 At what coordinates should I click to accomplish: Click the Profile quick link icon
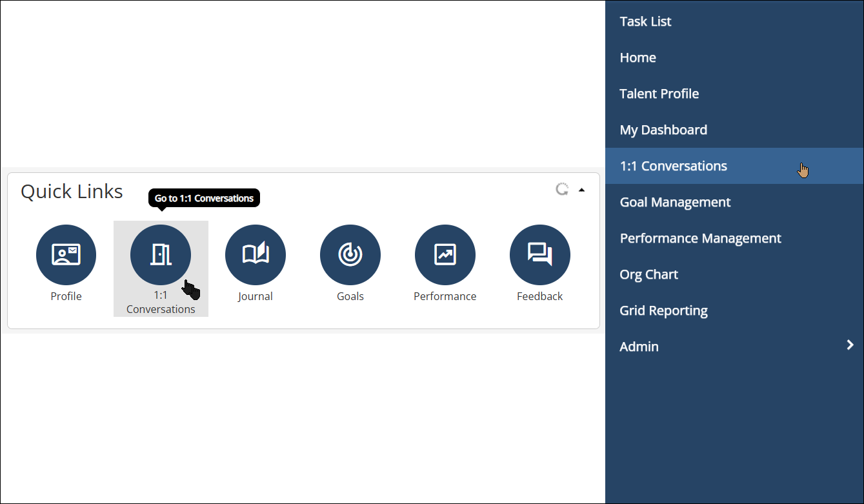66,255
